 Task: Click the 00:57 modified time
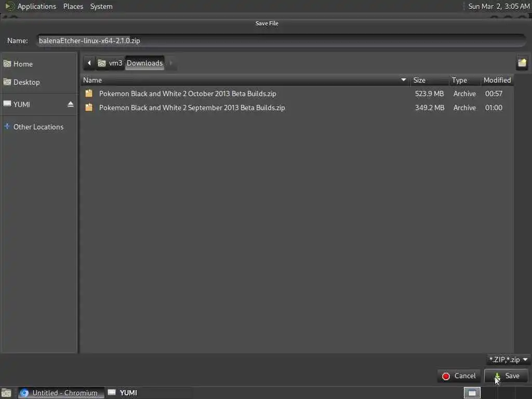[x=494, y=94]
